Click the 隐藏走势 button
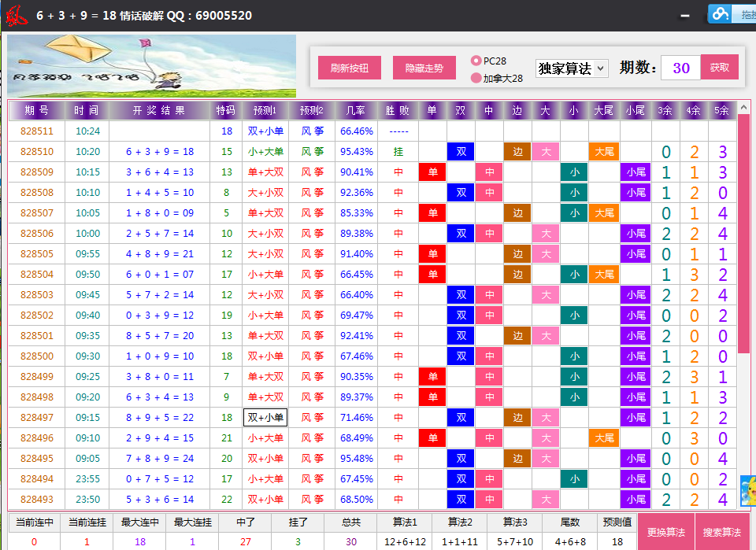 pyautogui.click(x=424, y=68)
